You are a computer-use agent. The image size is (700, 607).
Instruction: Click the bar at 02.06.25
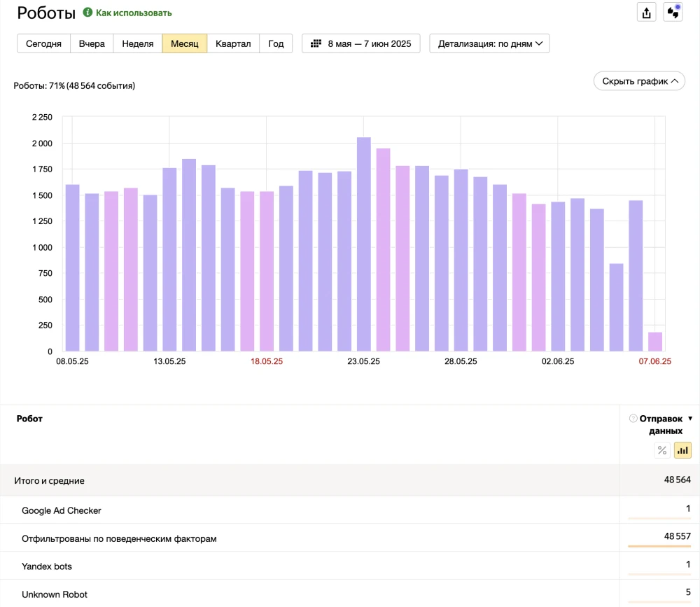tap(558, 277)
